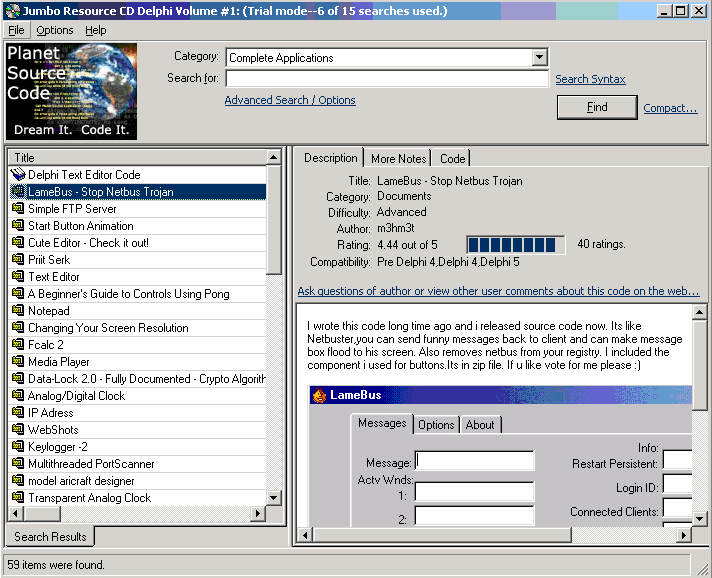Image resolution: width=712 pixels, height=578 pixels.
Task: Open the Category dropdown
Action: coord(539,57)
